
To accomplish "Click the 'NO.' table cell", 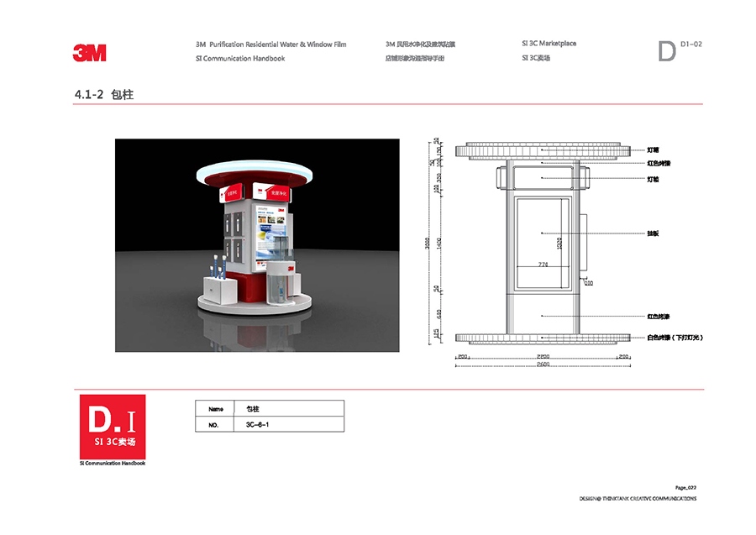I will point(214,425).
